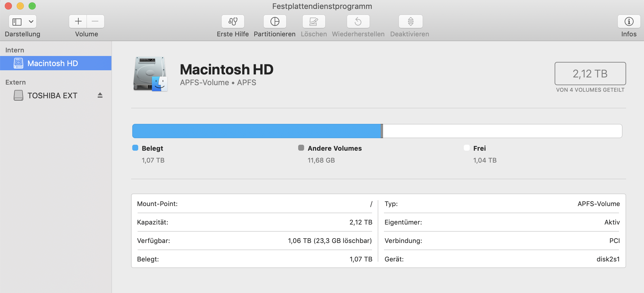644x293 pixels.
Task: Eject the TOSHIBA EXT drive
Action: point(100,95)
